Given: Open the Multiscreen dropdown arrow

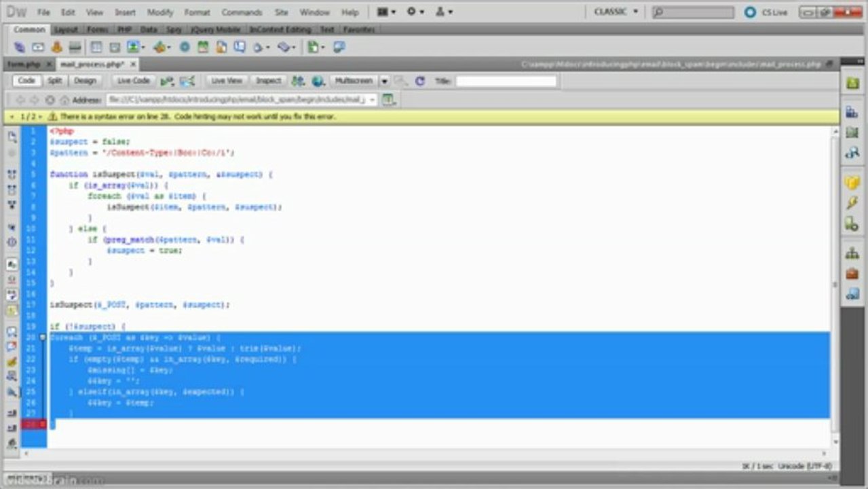Looking at the screenshot, I should click(384, 81).
